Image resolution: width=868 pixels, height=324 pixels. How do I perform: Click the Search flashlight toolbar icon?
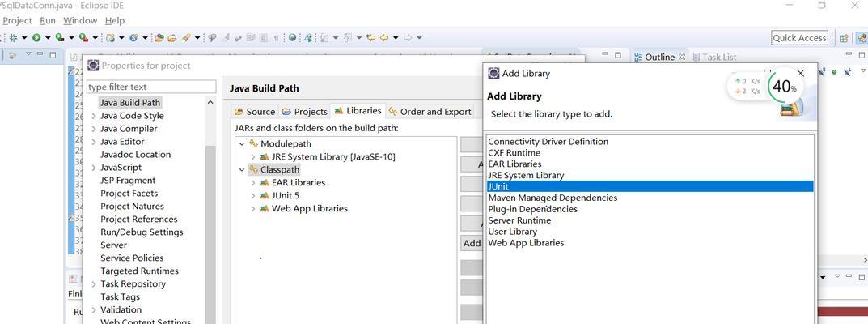(x=186, y=37)
